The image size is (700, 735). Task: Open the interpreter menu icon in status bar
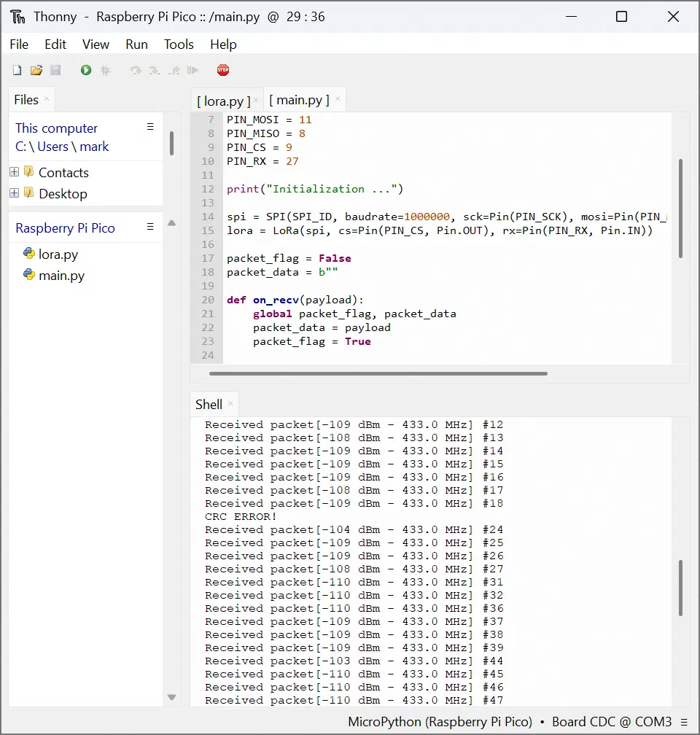point(684,722)
